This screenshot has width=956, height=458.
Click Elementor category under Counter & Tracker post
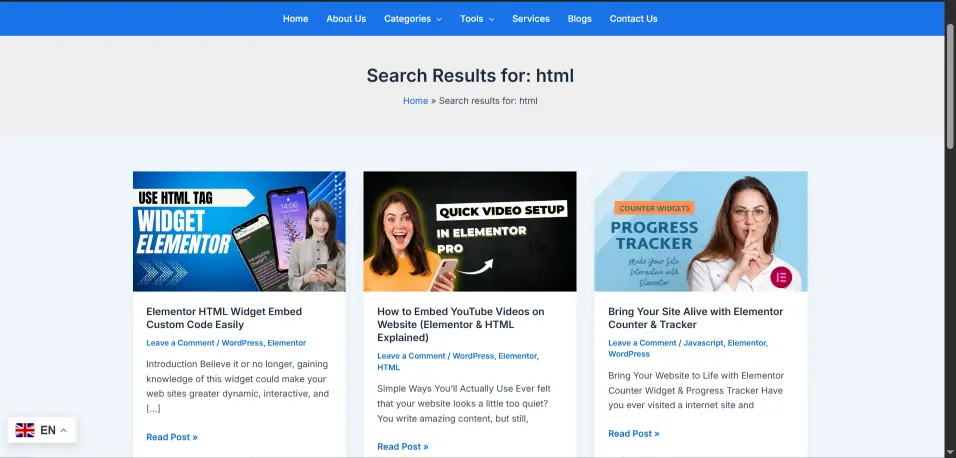tap(747, 343)
